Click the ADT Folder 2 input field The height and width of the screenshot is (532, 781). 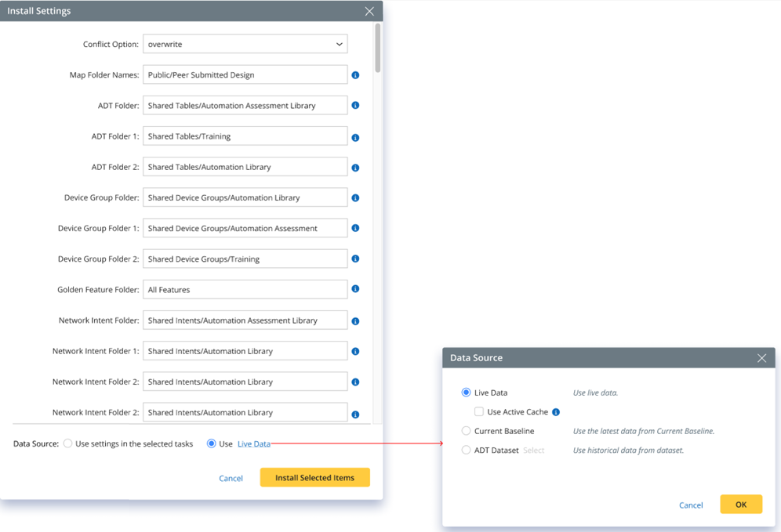pyautogui.click(x=245, y=167)
